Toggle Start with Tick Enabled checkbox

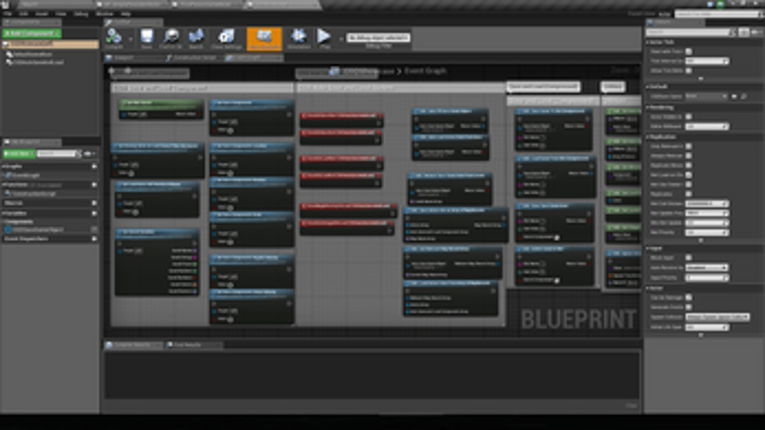[688, 51]
